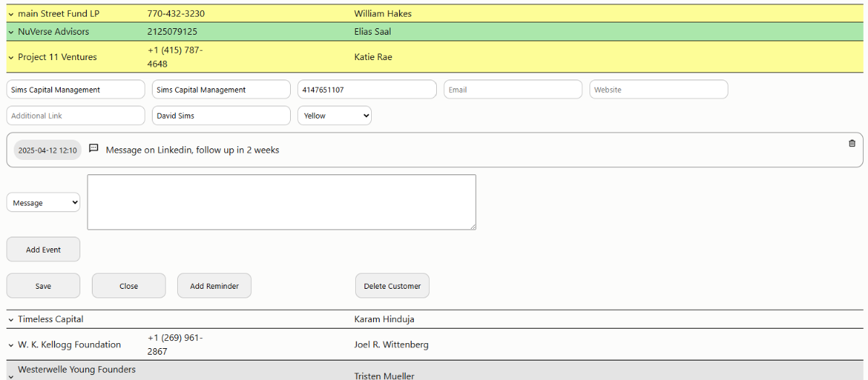
Task: Focus the Email input field
Action: (513, 90)
